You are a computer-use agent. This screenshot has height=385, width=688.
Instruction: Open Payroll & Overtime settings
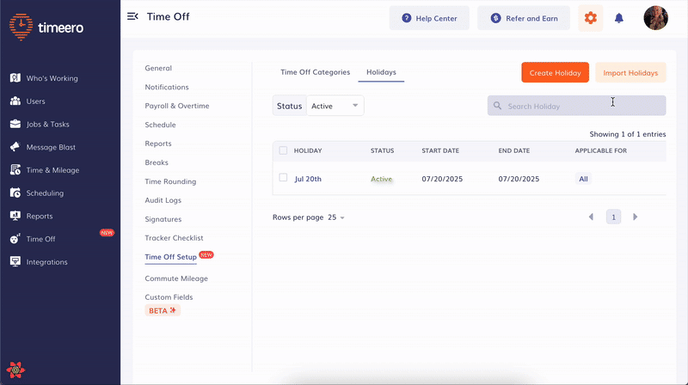[x=177, y=106]
